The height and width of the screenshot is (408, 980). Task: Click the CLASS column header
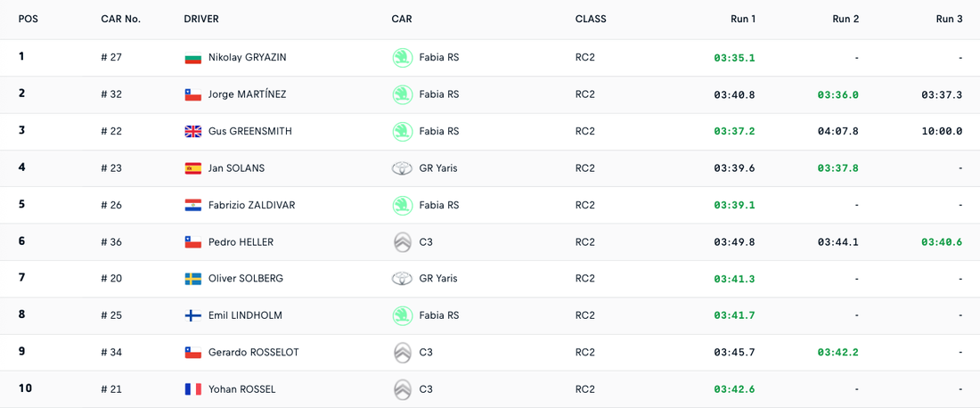[591, 19]
